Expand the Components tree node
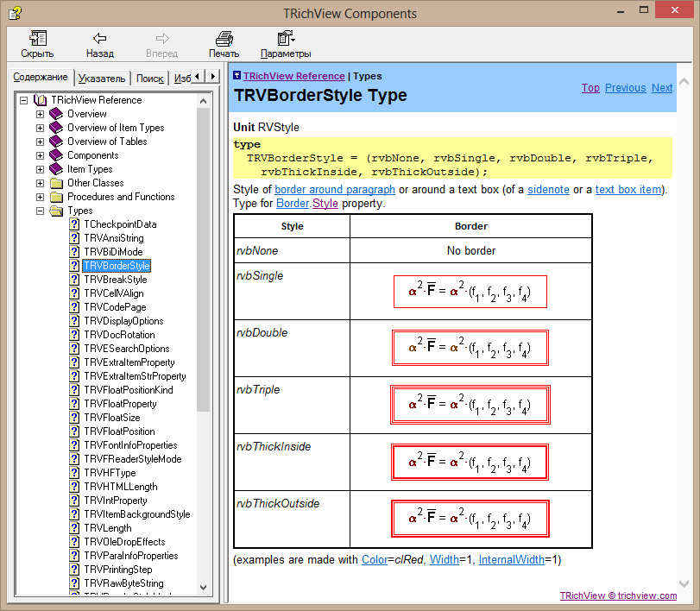700x611 pixels. [x=40, y=155]
